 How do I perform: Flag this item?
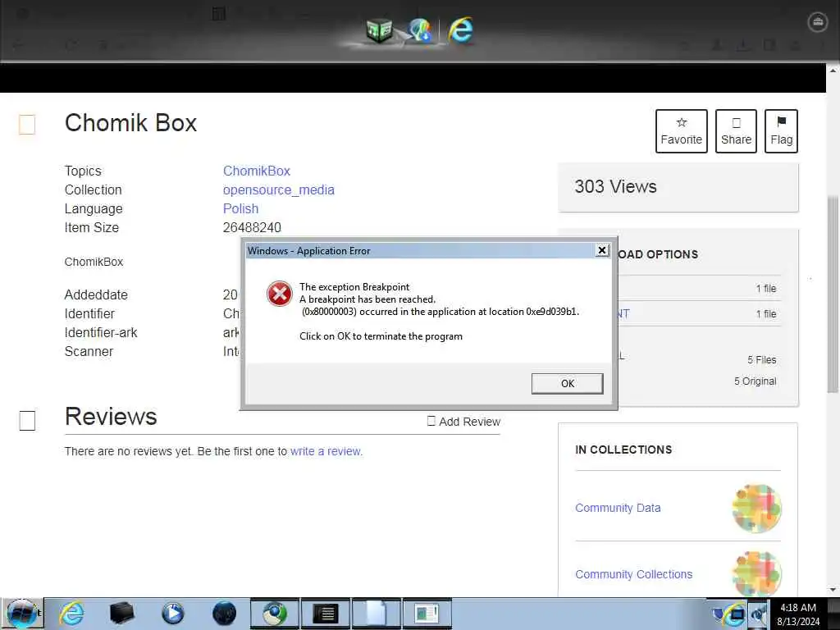click(781, 131)
